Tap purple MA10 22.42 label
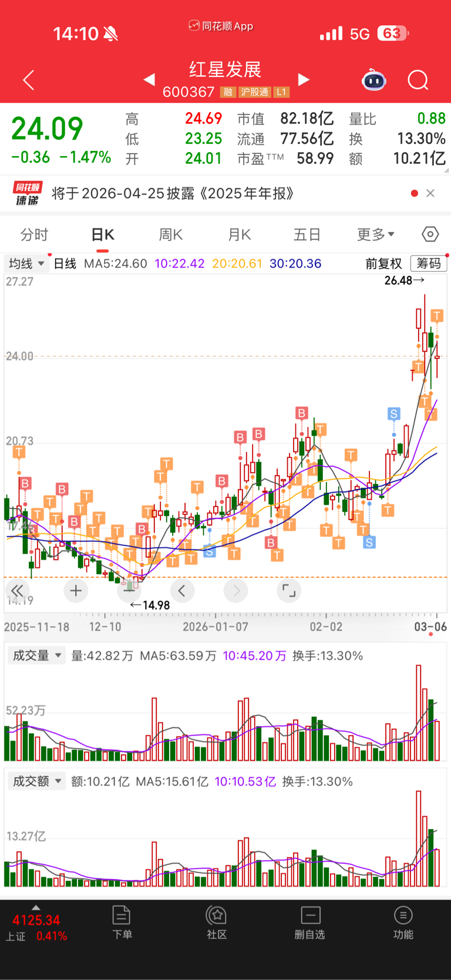The height and width of the screenshot is (980, 451). coord(180,264)
